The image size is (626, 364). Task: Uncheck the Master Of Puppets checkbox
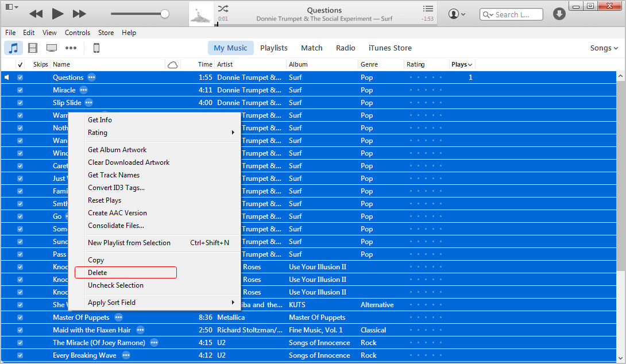click(x=20, y=317)
